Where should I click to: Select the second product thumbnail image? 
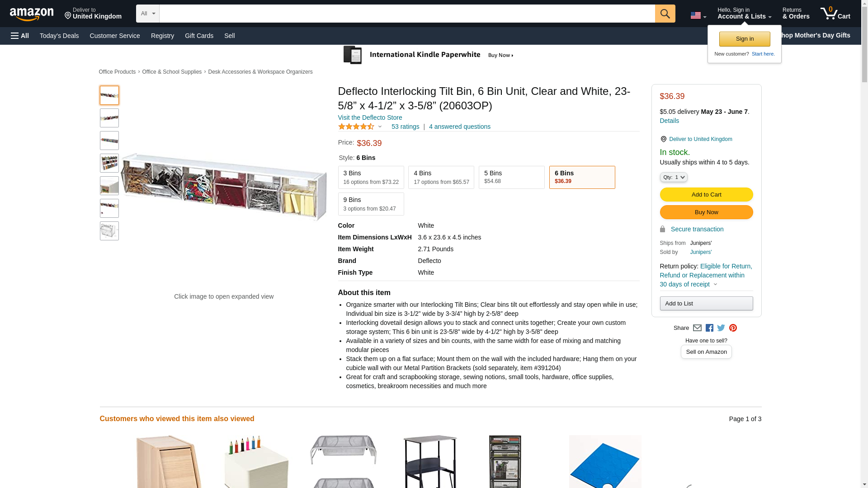click(109, 118)
